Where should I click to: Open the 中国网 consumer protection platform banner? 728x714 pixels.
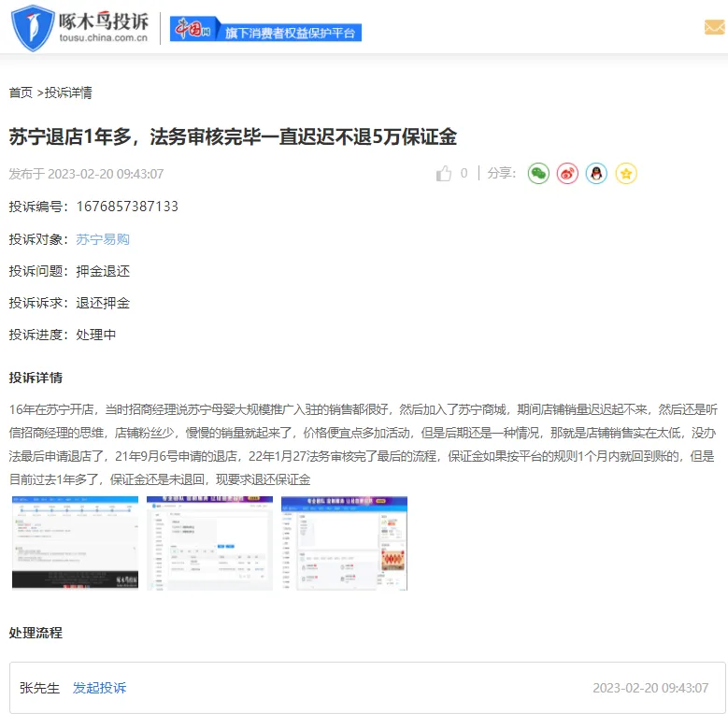[265, 29]
